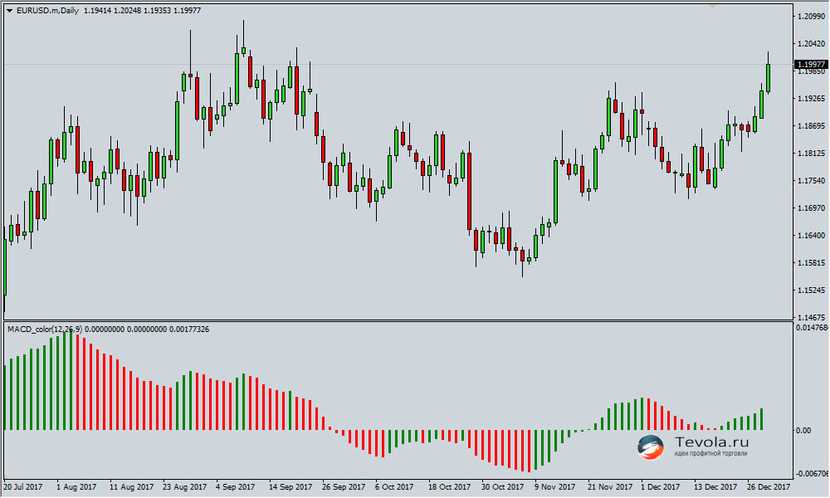Click the current price tag 1.19977
The image size is (830, 498).
(x=808, y=65)
